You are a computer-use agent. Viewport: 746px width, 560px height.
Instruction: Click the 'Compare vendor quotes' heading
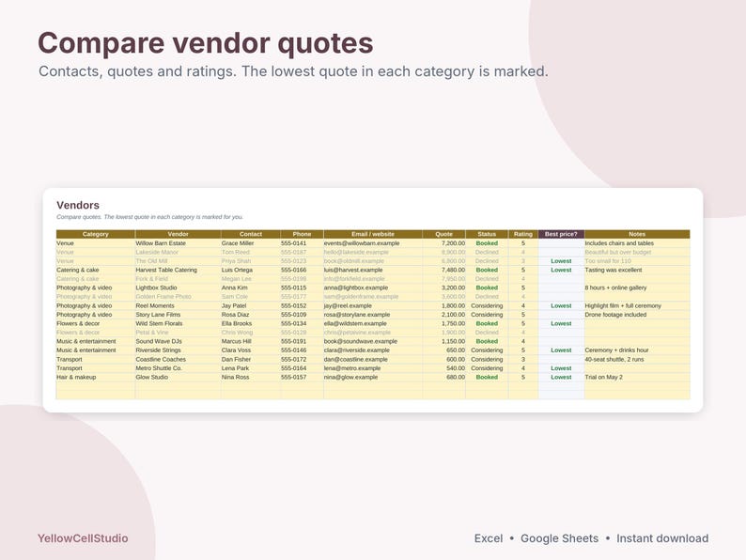click(205, 43)
